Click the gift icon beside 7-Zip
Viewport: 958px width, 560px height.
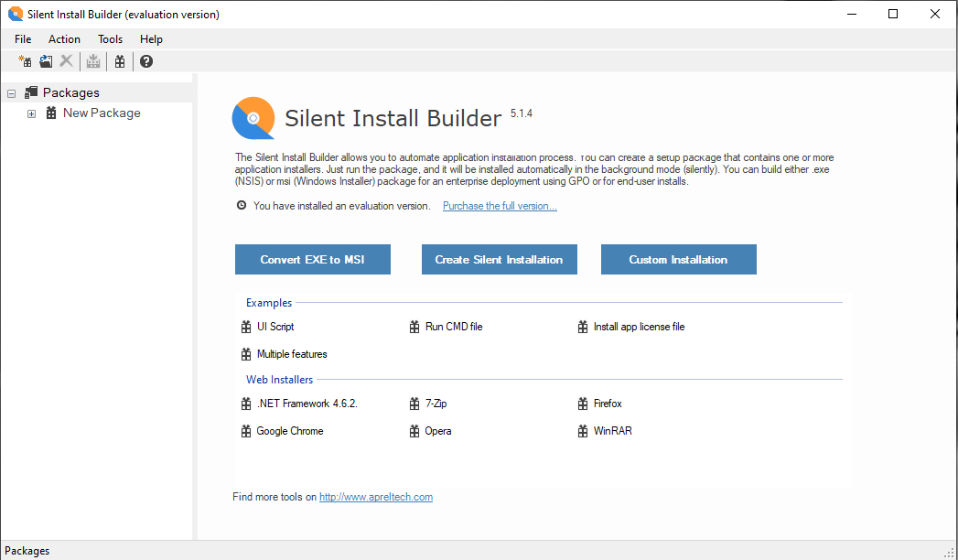point(414,404)
